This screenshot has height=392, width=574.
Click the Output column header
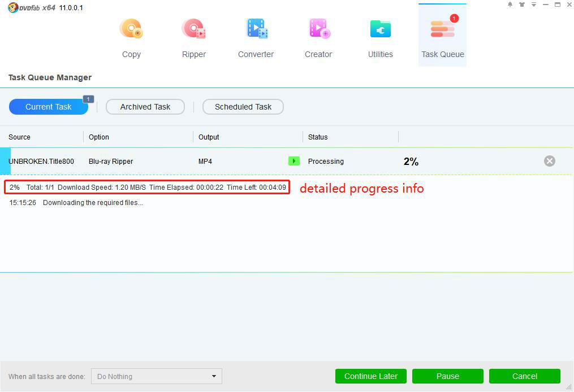[209, 137]
